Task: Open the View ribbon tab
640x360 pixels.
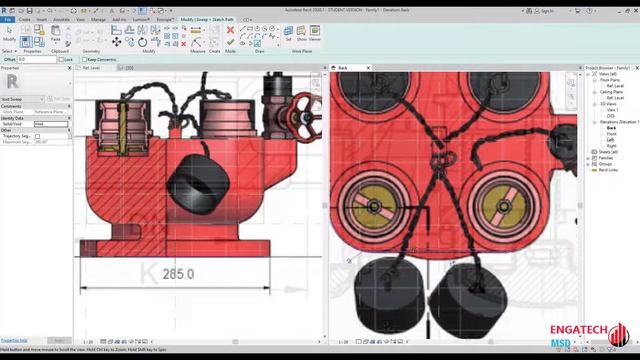Action: pyautogui.click(x=80, y=19)
